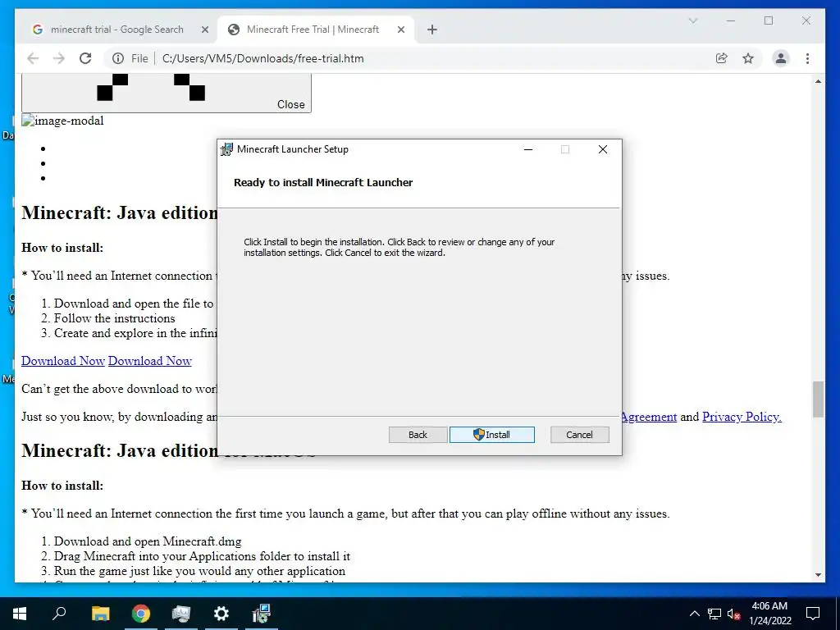840x630 pixels.
Task: Open Chrome three-dot menu
Action: (807, 58)
